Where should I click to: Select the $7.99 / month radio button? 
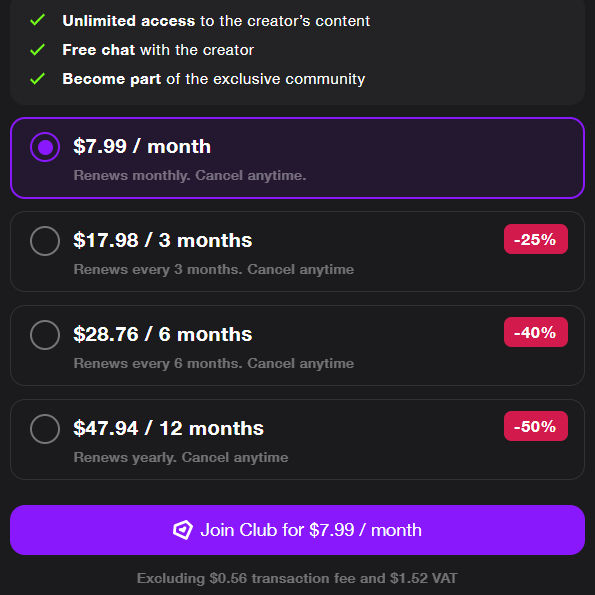pos(45,147)
